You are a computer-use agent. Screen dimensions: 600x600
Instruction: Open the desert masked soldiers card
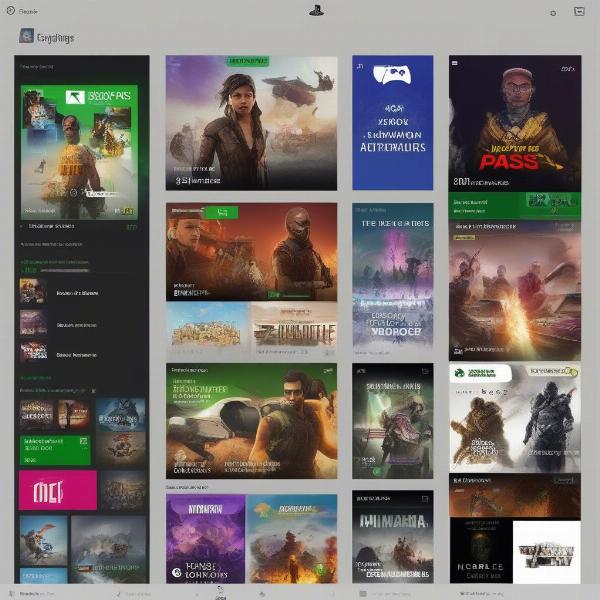[x=251, y=252]
